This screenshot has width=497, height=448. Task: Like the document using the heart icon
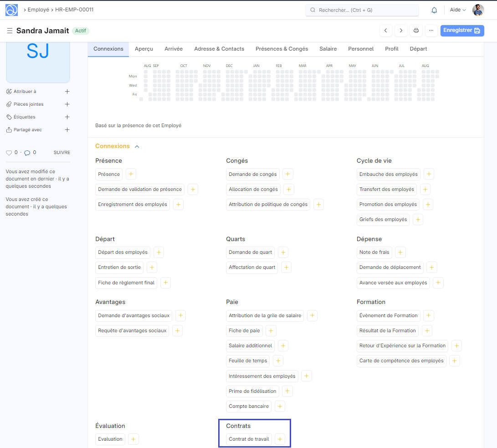[x=10, y=152]
